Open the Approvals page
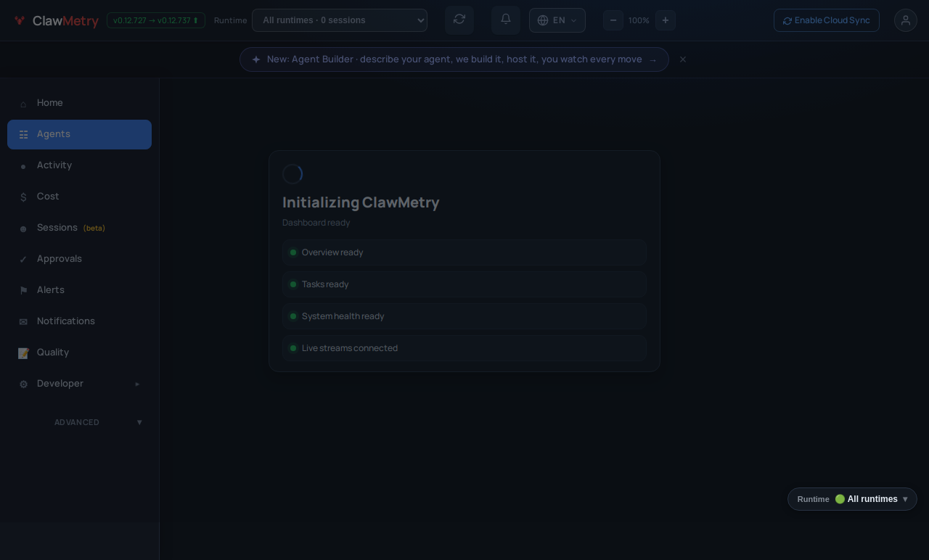 (x=80, y=259)
